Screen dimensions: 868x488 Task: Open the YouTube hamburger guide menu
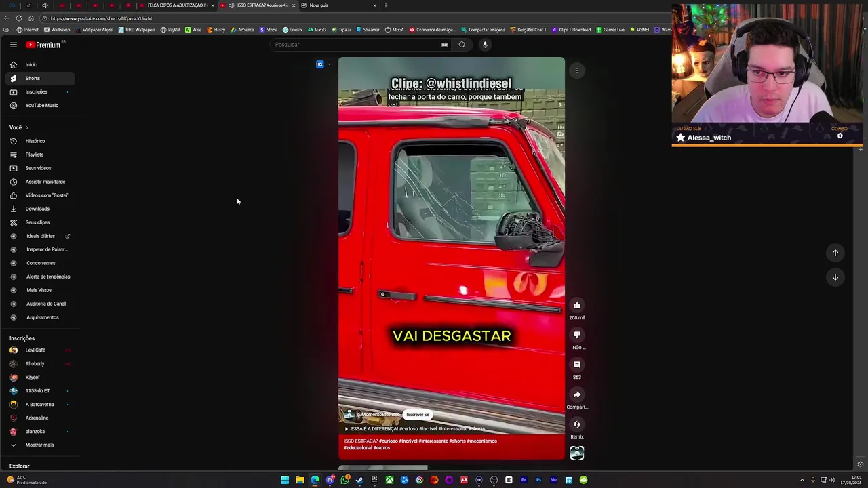click(x=13, y=45)
